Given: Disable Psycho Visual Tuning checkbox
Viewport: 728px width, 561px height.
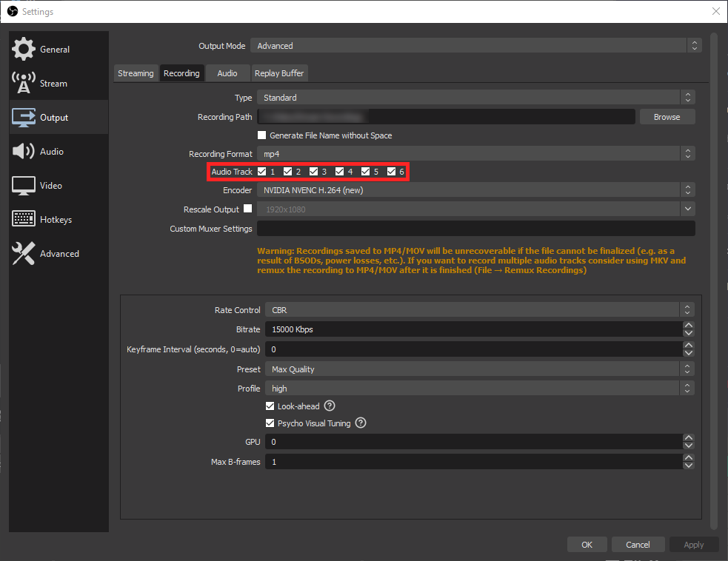Looking at the screenshot, I should click(270, 423).
